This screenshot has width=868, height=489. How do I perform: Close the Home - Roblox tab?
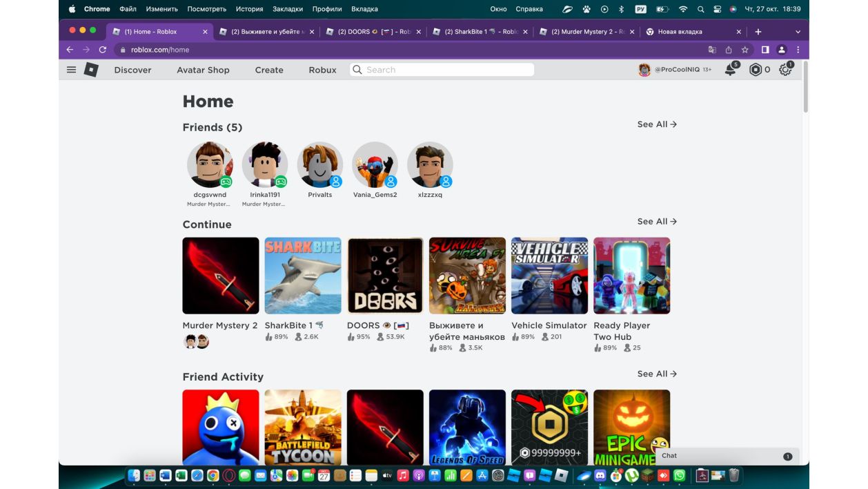205,32
